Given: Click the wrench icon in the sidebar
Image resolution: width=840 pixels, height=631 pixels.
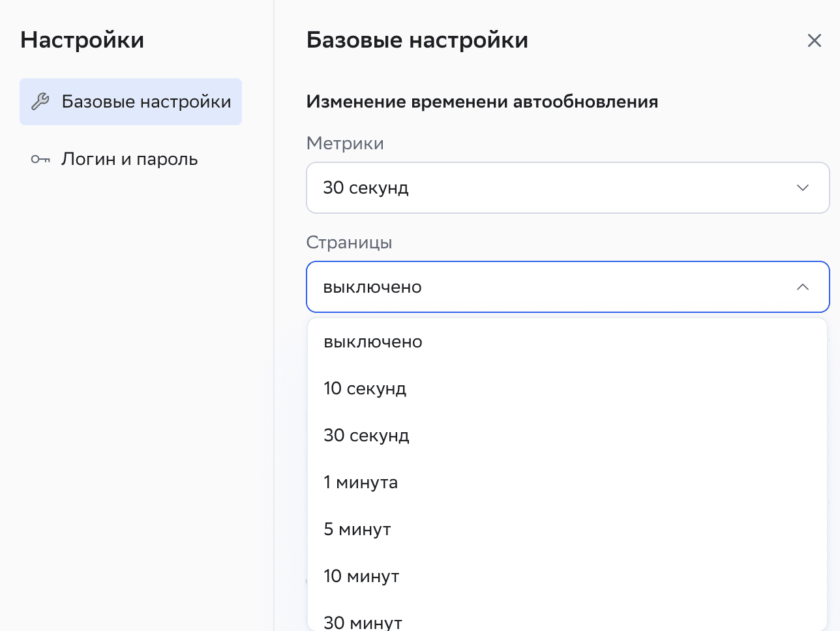Looking at the screenshot, I should tap(40, 102).
